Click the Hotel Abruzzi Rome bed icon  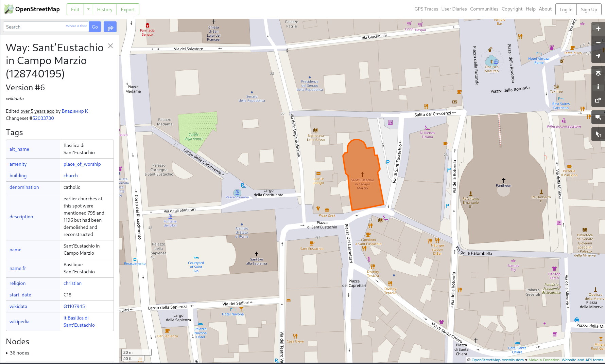539,54
